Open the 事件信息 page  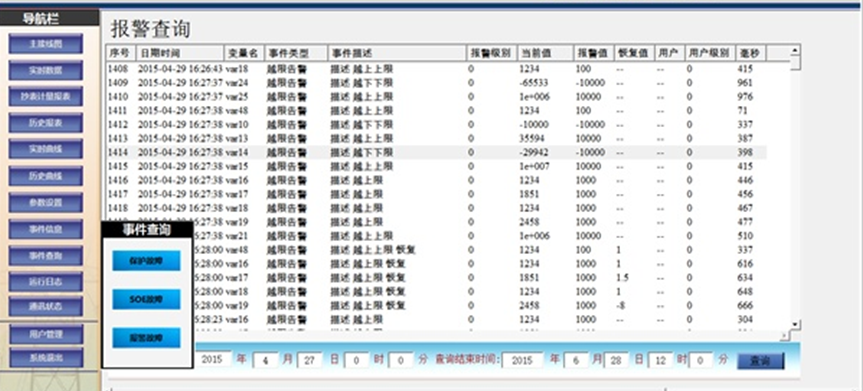point(46,229)
